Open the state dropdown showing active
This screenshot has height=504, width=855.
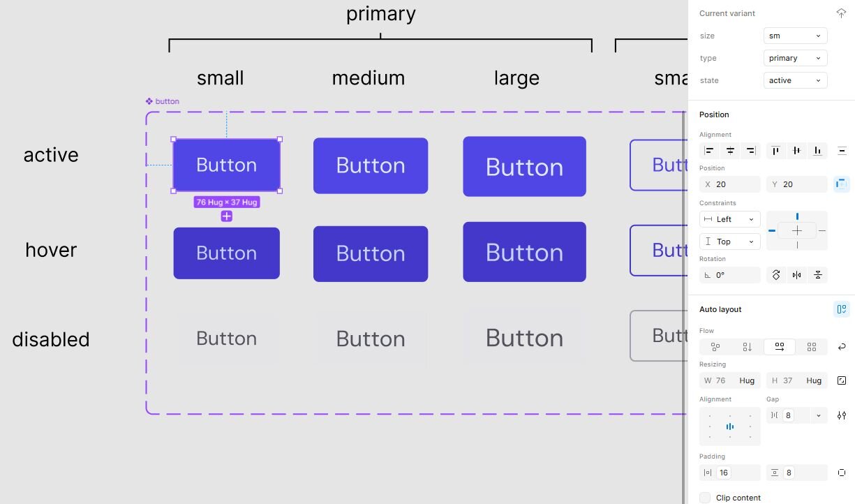tap(795, 80)
